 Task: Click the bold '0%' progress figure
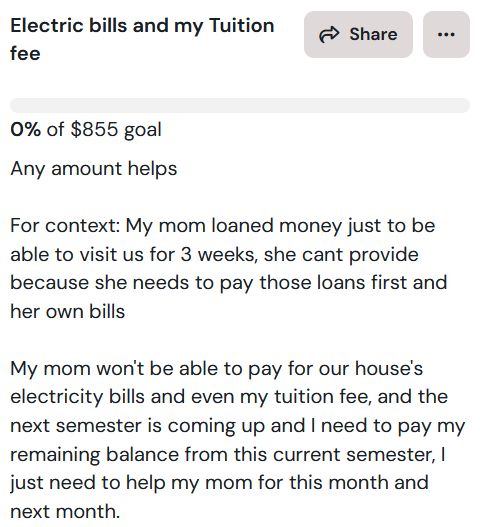[x=26, y=129]
